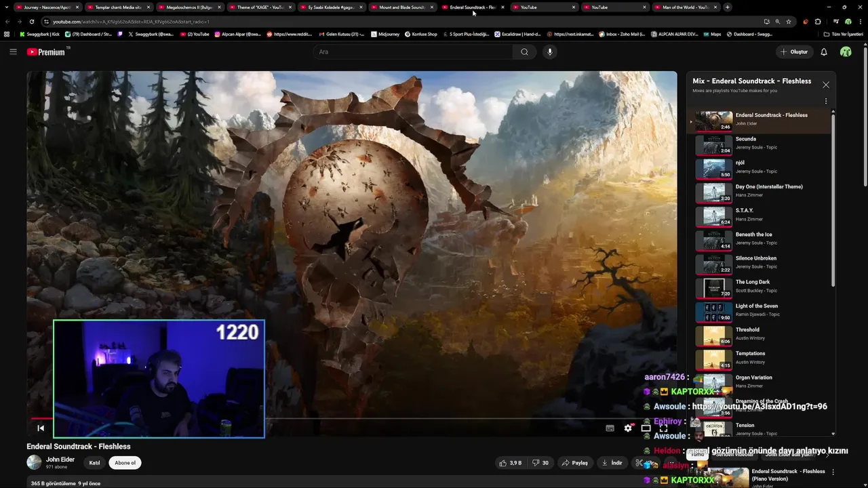868x488 pixels.
Task: Open YouTube notifications bell
Action: (824, 52)
